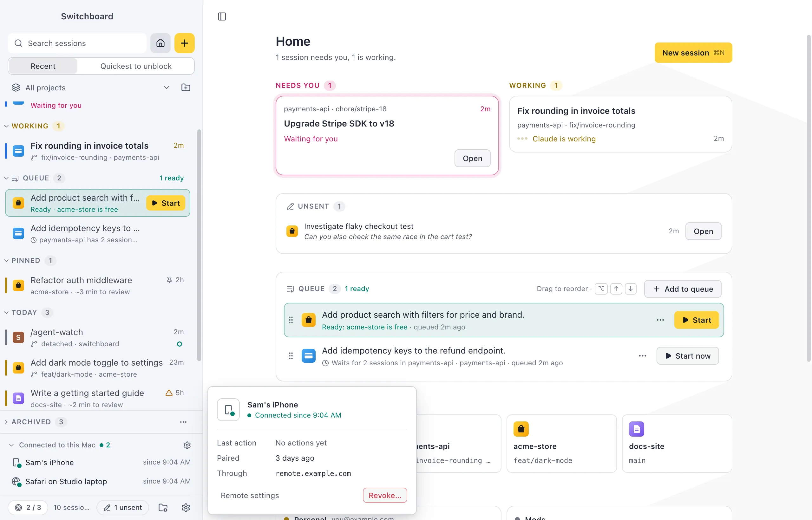Image resolution: width=812 pixels, height=520 pixels.
Task: Open Remote settings link
Action: click(x=250, y=495)
